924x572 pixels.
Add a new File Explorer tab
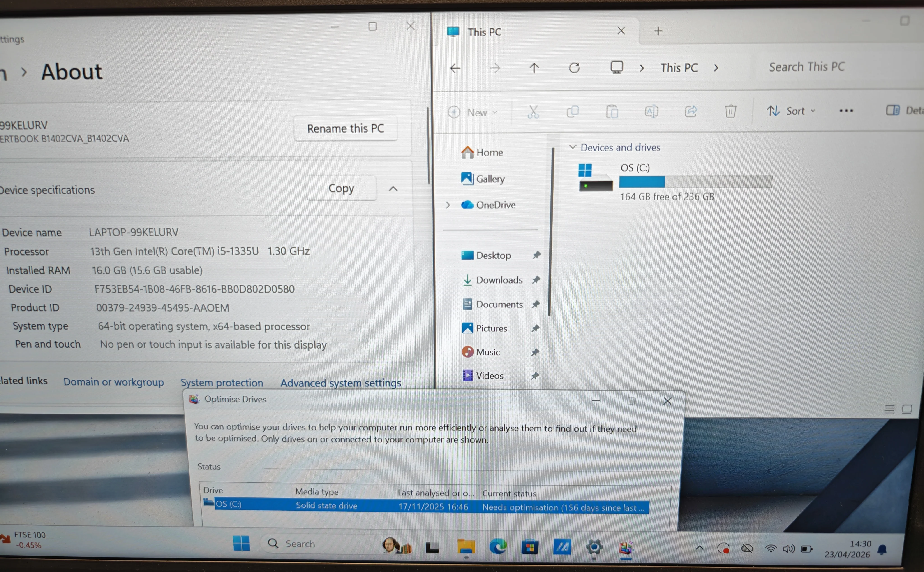[658, 31]
